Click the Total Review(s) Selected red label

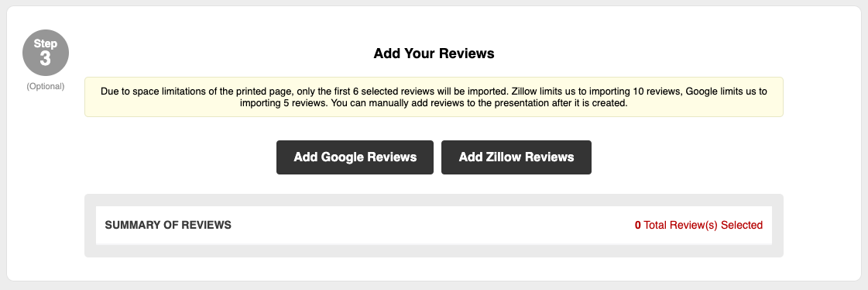[703, 225]
